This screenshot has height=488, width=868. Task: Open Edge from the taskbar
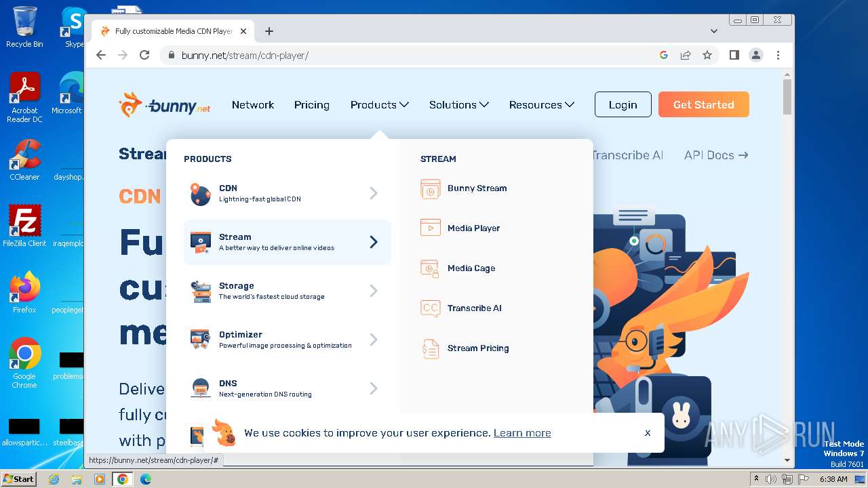(x=145, y=479)
